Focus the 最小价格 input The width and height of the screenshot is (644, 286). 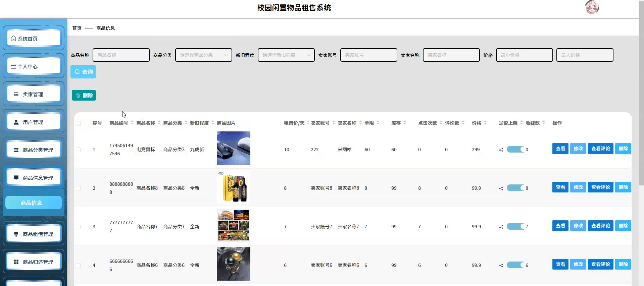pyautogui.click(x=525, y=55)
